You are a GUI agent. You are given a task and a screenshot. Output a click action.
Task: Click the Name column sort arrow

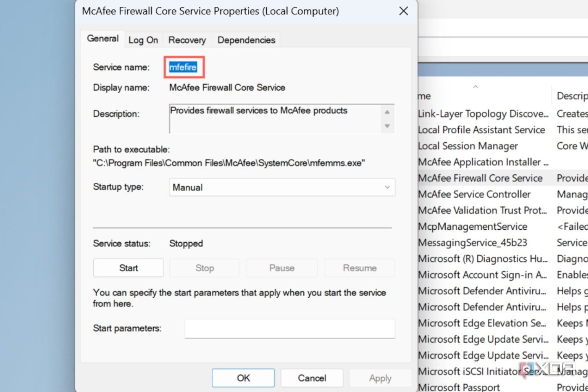pyautogui.click(x=475, y=87)
